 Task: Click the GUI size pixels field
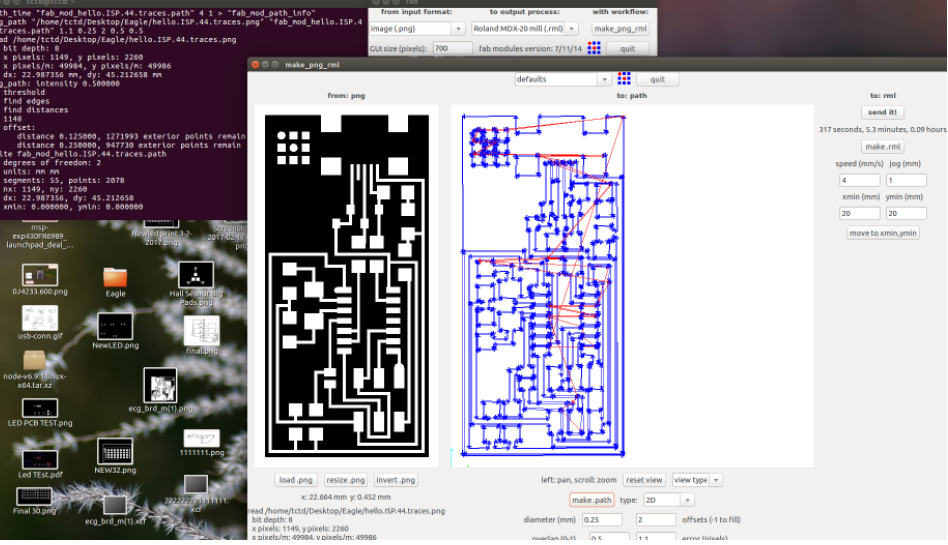point(452,48)
